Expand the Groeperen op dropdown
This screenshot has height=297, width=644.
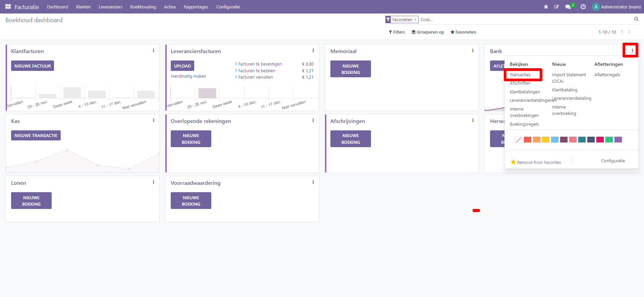pyautogui.click(x=428, y=32)
